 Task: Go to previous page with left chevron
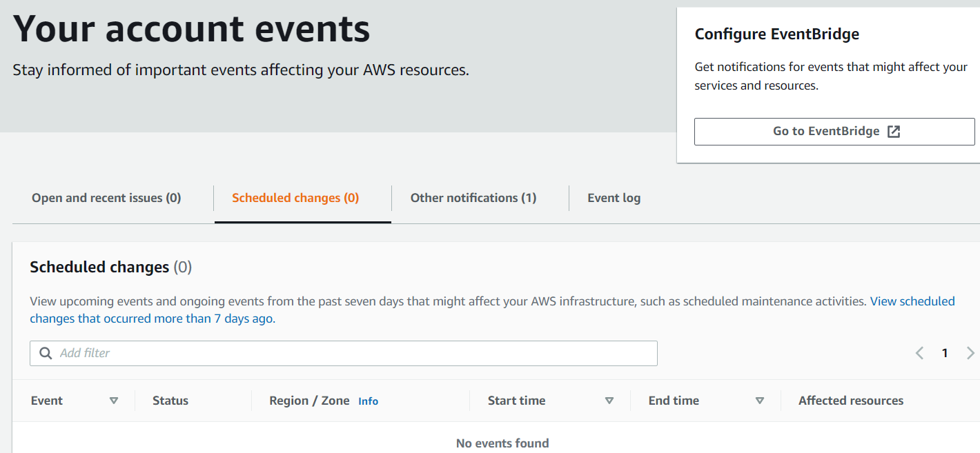(919, 353)
